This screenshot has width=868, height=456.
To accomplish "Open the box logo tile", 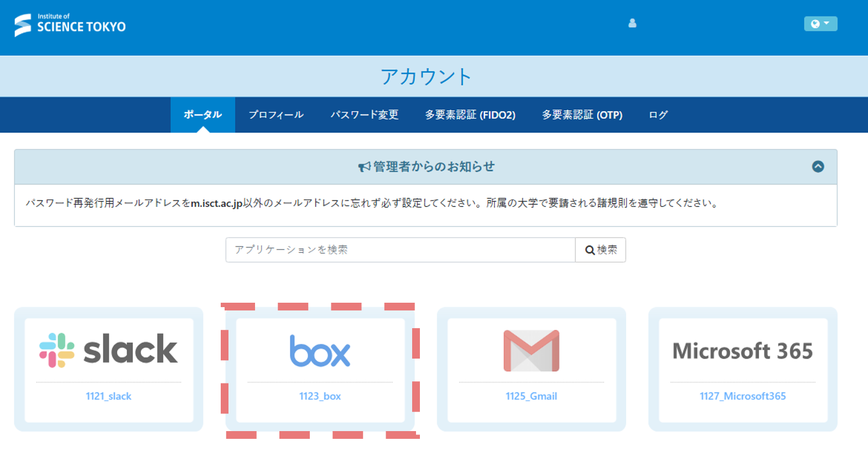I will pos(320,351).
